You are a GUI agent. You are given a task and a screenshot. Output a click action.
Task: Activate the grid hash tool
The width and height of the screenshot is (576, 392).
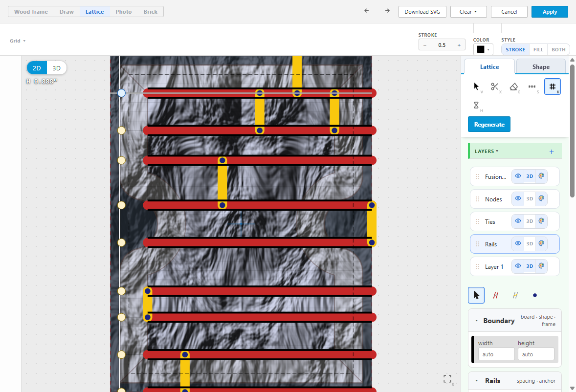pos(552,87)
